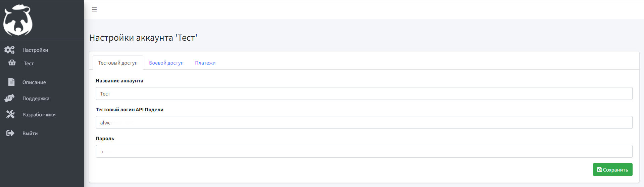Click the tools icon beside Разработчики

coord(10,114)
